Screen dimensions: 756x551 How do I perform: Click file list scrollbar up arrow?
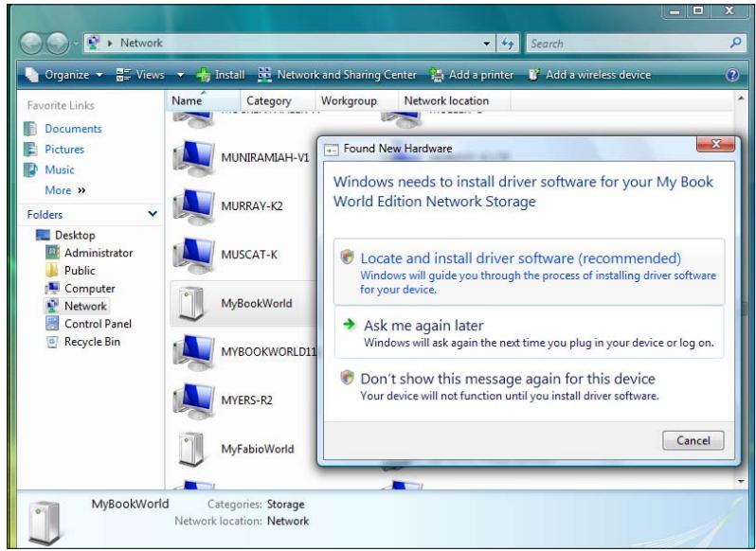pos(741,98)
